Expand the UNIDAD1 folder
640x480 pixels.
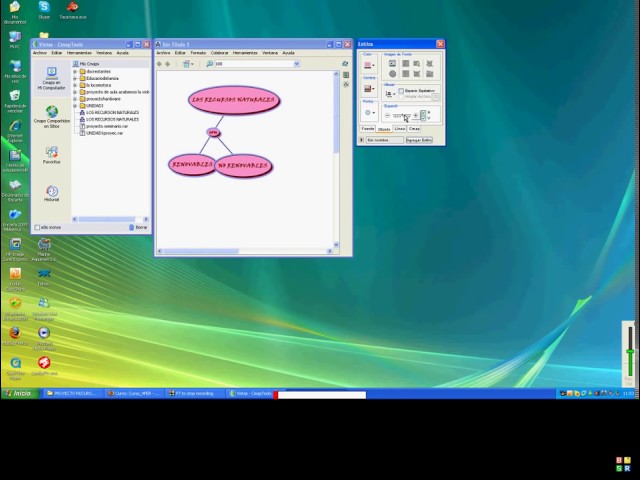tap(75, 106)
